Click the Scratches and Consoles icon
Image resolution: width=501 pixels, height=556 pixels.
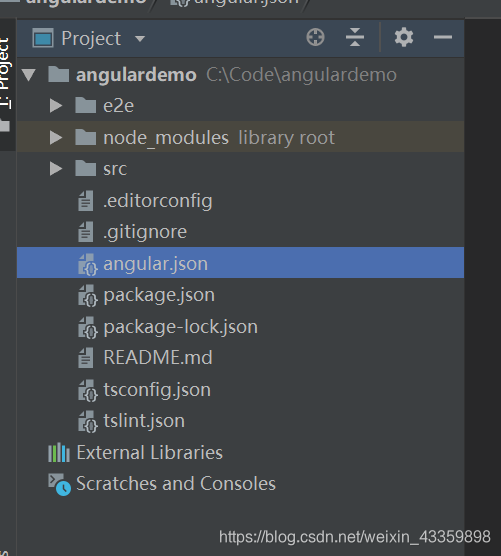point(60,484)
